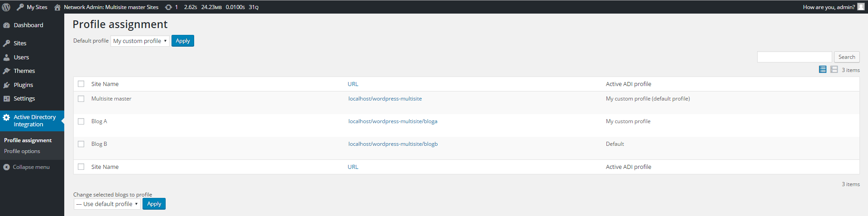The height and width of the screenshot is (216, 868).
Task: Click the Network Admin home icon
Action: pos(57,7)
